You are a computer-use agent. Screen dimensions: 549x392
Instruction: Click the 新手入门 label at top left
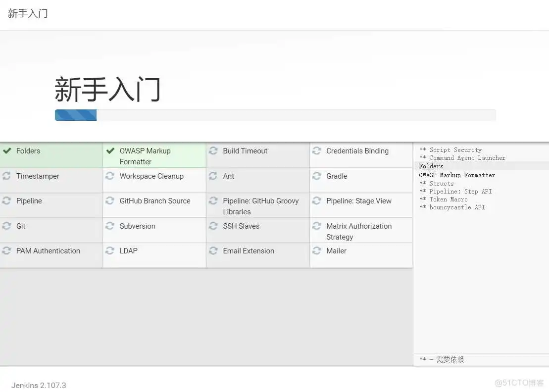pos(27,13)
